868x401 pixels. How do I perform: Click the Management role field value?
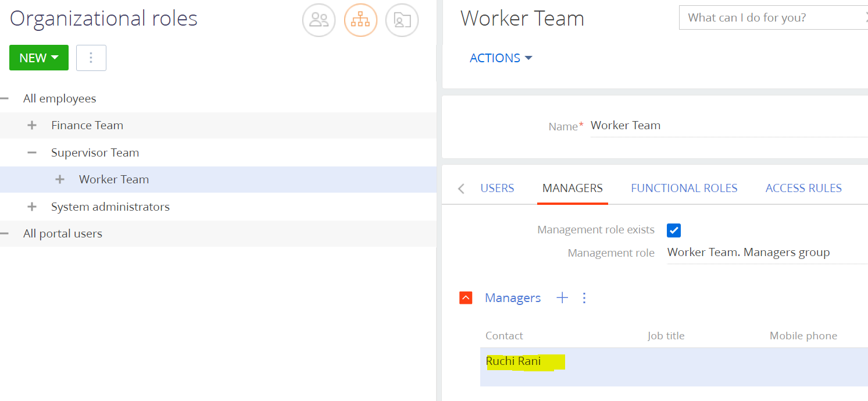pyautogui.click(x=767, y=253)
